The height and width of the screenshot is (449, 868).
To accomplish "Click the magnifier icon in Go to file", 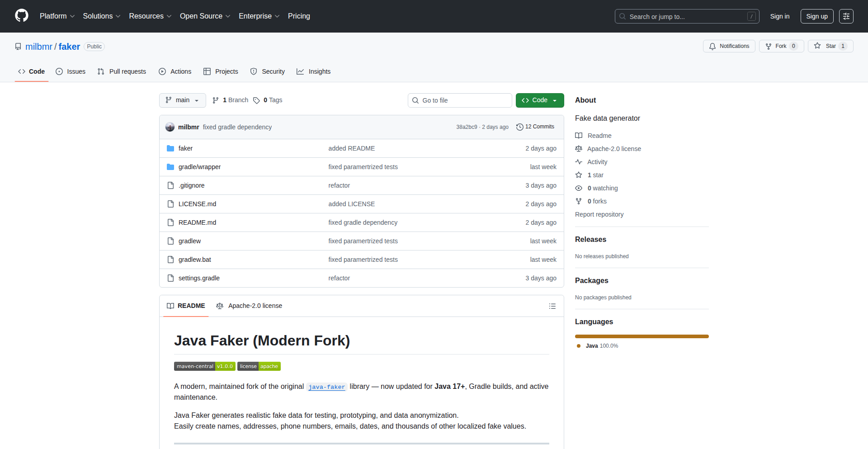I will point(415,100).
